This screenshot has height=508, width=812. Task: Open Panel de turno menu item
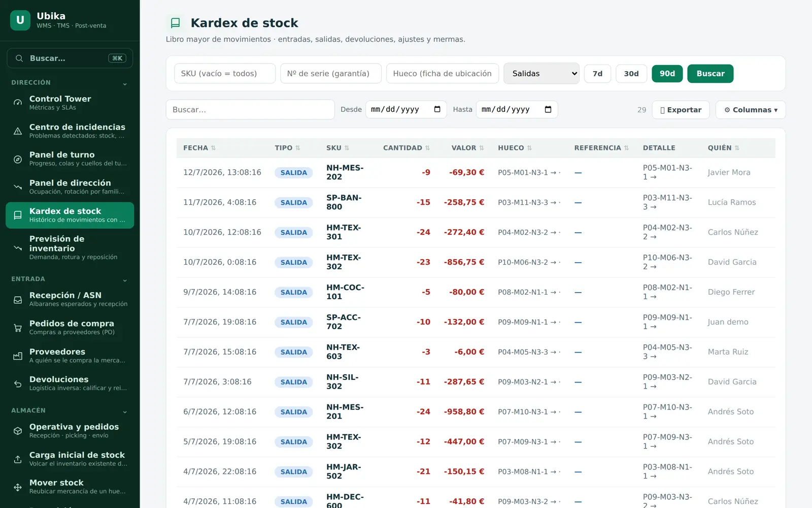(x=70, y=159)
